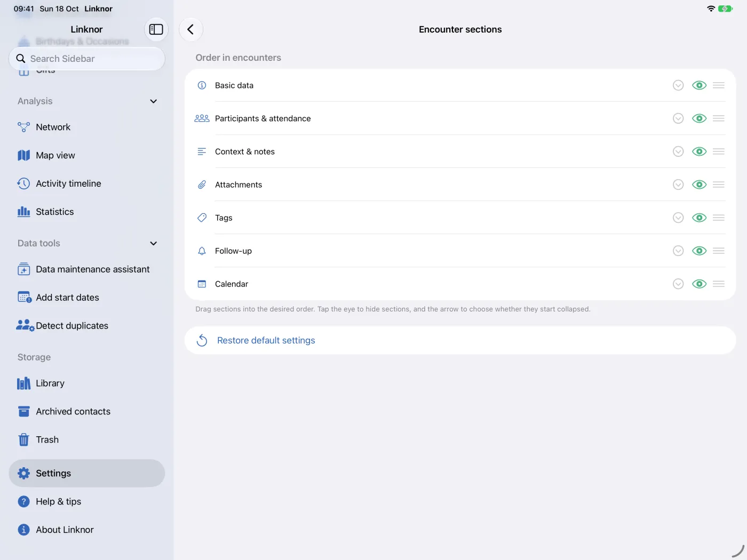Toggle visibility of Context & notes

pos(699,151)
